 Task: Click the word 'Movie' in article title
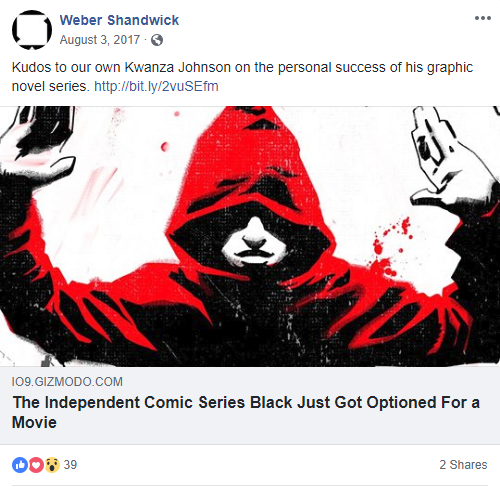34,423
